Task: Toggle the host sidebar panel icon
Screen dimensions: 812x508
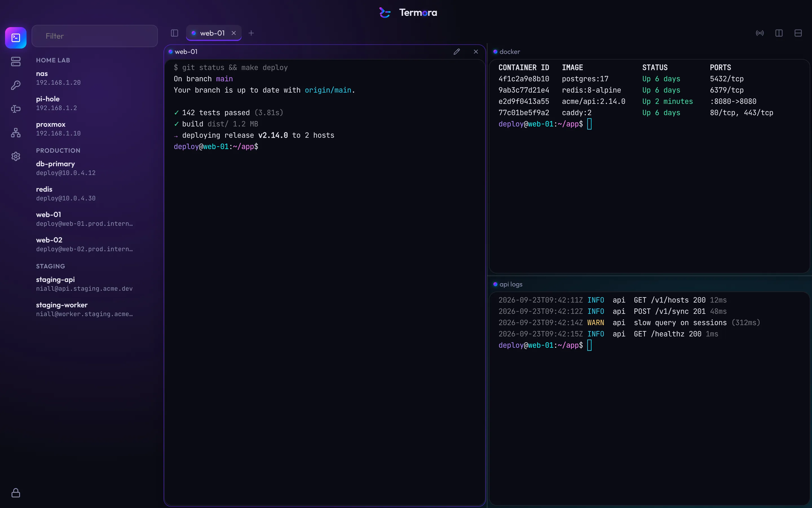Action: pyautogui.click(x=175, y=33)
